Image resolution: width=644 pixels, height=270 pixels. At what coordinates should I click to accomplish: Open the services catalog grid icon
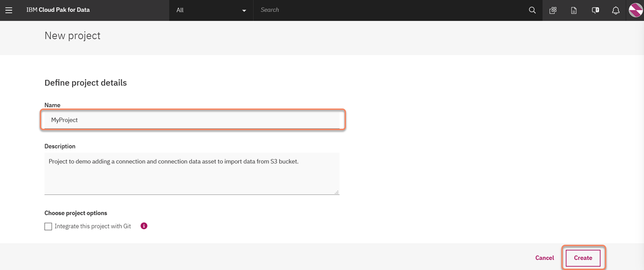[x=553, y=10]
